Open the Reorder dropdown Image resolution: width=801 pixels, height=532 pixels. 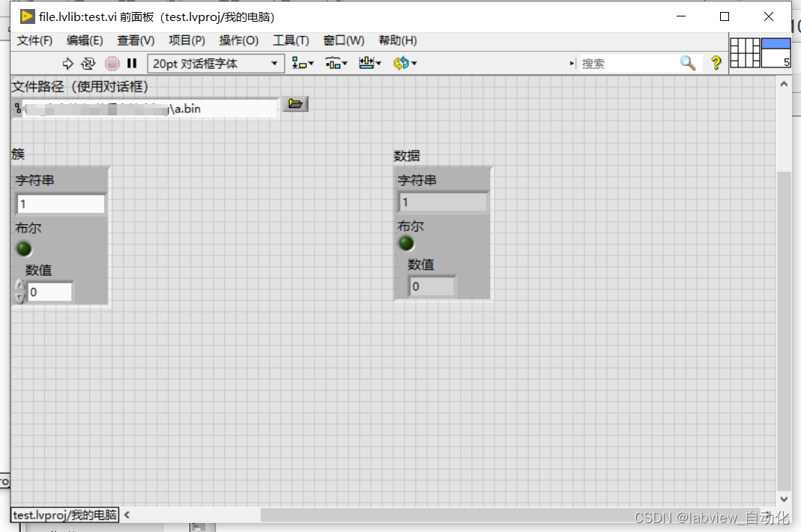(x=405, y=64)
